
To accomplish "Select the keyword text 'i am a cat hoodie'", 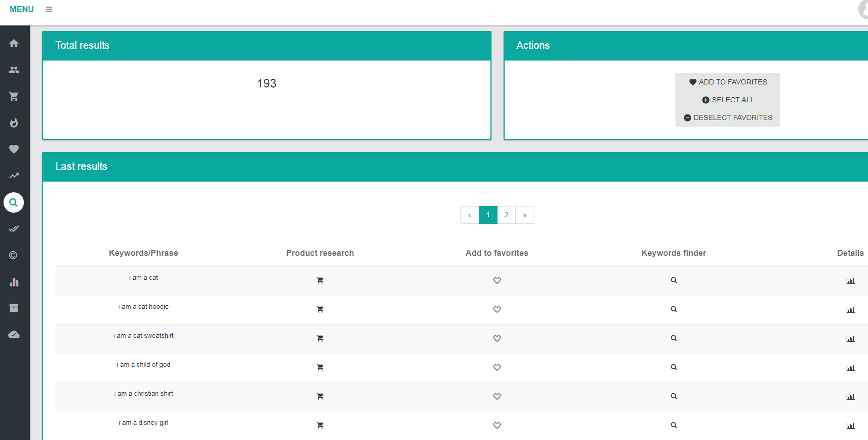I will pos(143,307).
